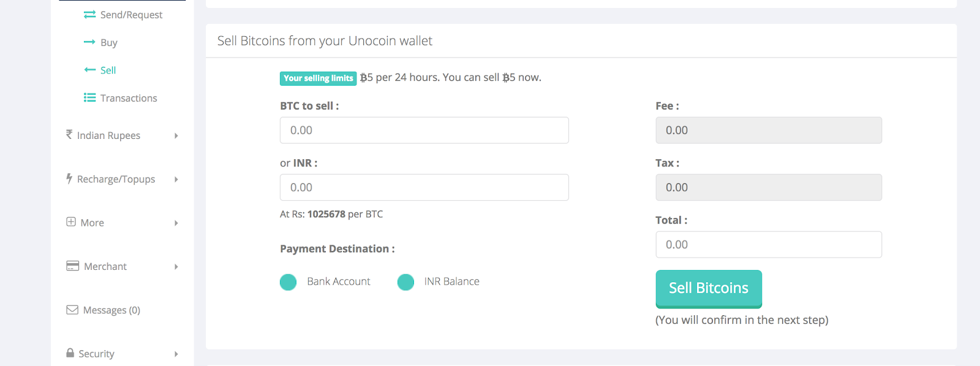Click the Buy right-arrow icon
Viewport: 980px width, 366px height.
(89, 42)
